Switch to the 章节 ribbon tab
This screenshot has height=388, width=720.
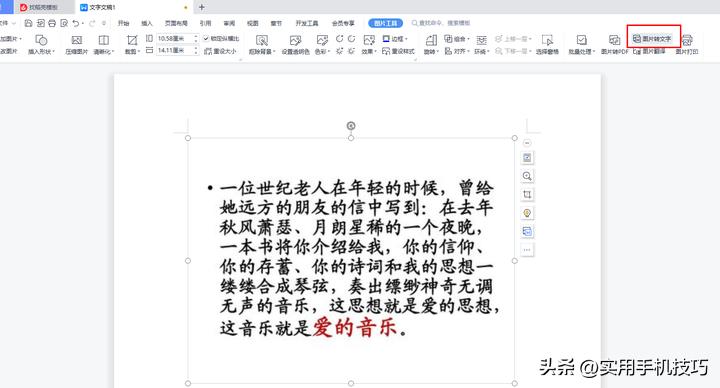[x=276, y=23]
